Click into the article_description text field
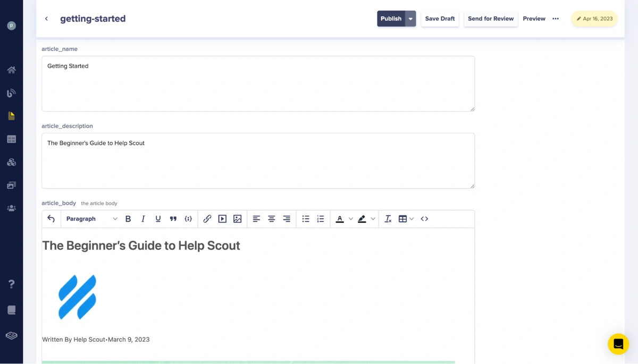638x364 pixels. tap(258, 160)
